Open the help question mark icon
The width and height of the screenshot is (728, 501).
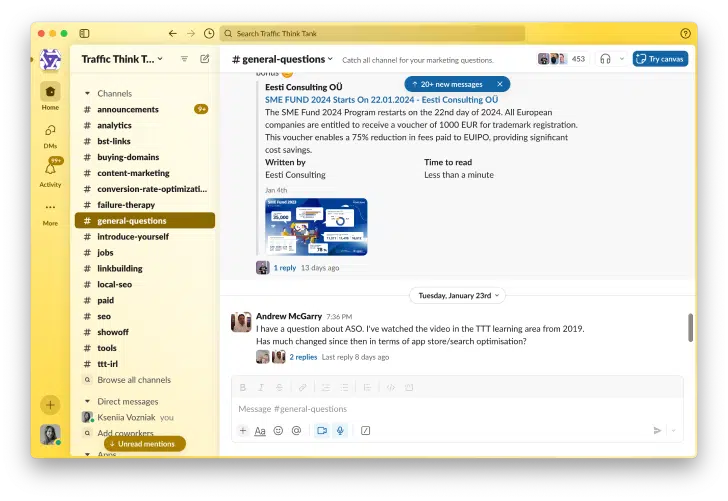click(685, 33)
